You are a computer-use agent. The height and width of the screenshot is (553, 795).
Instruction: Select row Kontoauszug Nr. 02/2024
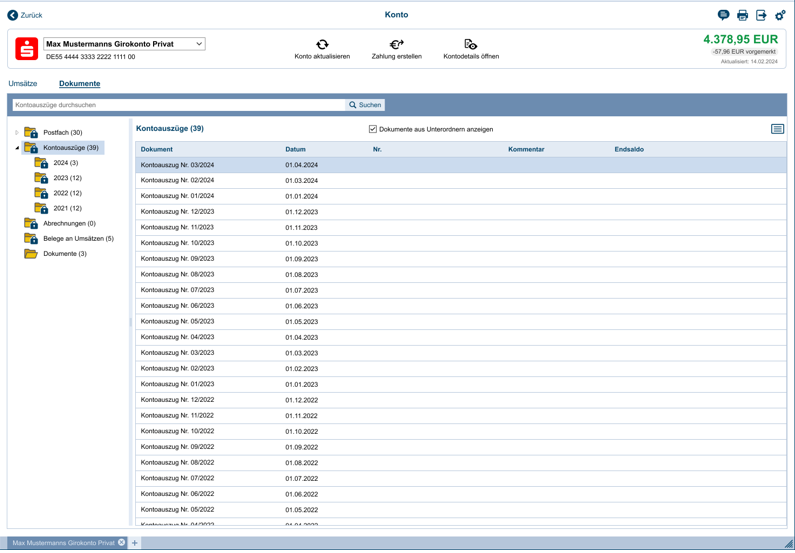click(461, 180)
